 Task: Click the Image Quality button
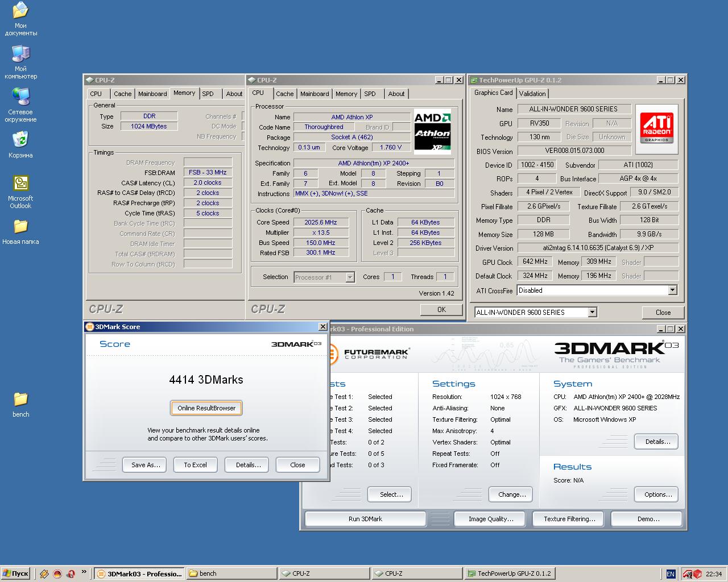491,519
